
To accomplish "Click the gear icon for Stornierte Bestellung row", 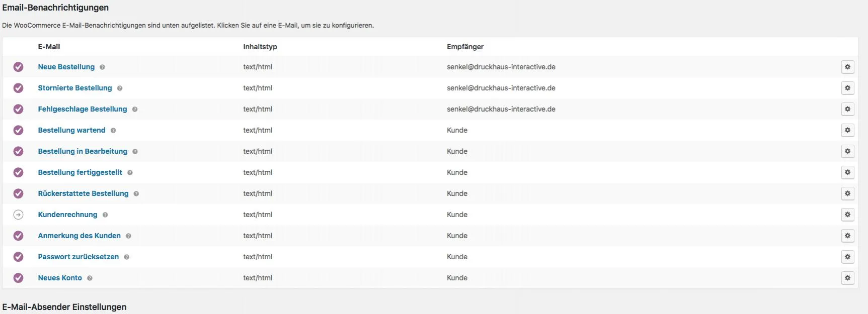I will 847,88.
